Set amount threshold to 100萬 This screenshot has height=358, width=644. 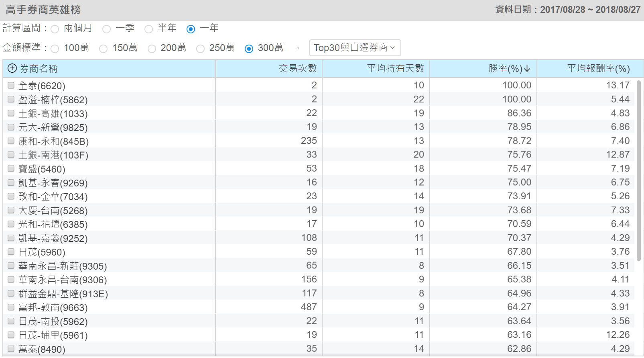click(x=55, y=49)
